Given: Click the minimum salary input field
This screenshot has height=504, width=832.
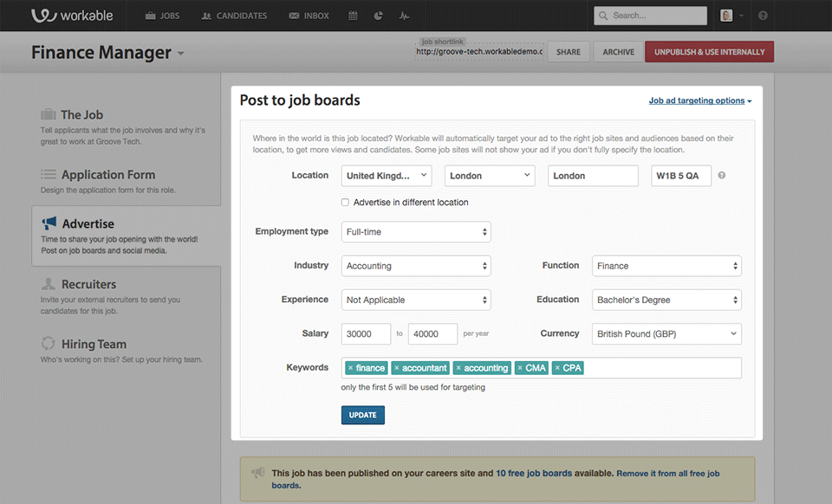Looking at the screenshot, I should point(366,333).
